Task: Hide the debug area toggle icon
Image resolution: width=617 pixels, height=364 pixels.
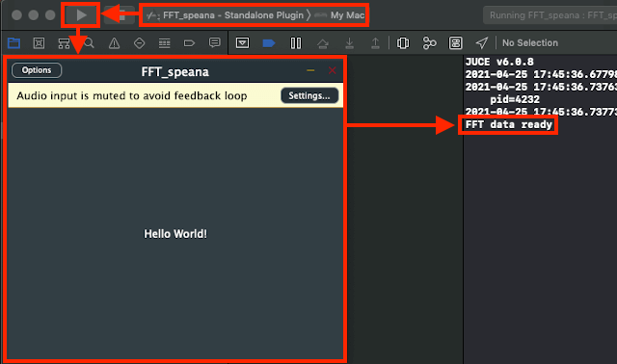Action: (x=242, y=42)
